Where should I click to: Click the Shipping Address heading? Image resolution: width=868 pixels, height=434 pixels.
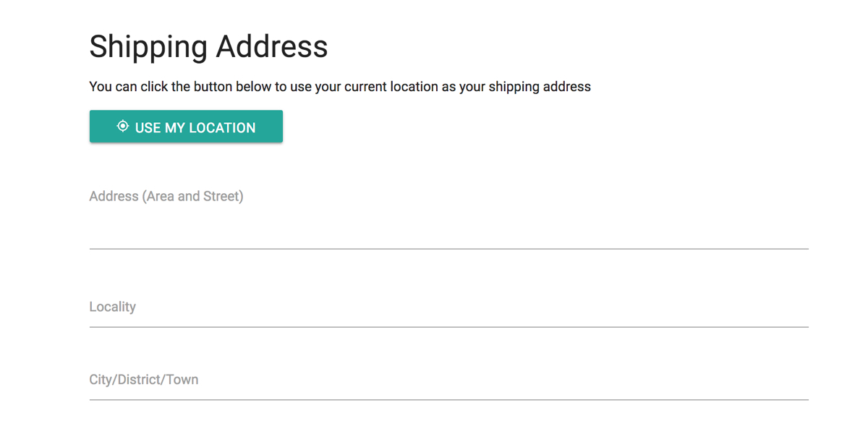pos(208,46)
